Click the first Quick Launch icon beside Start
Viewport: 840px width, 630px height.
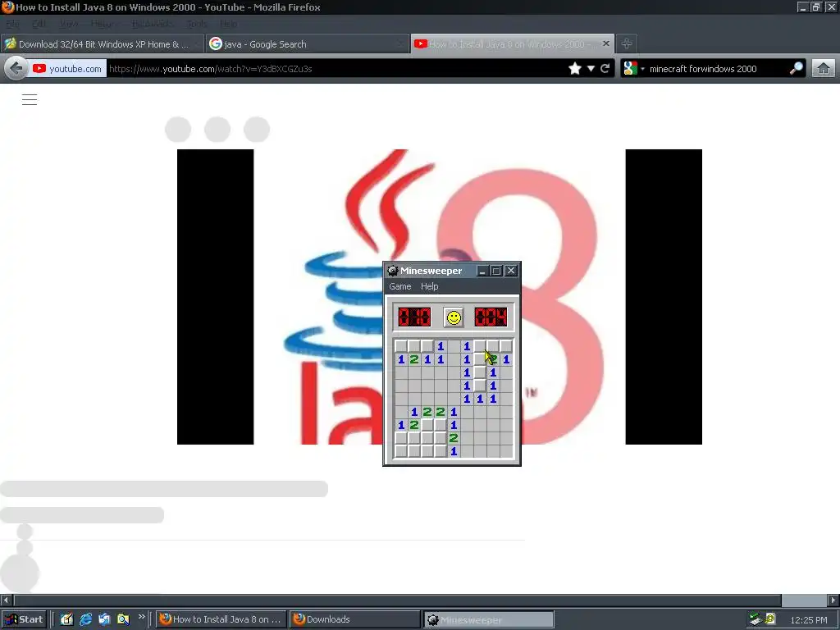coord(66,619)
